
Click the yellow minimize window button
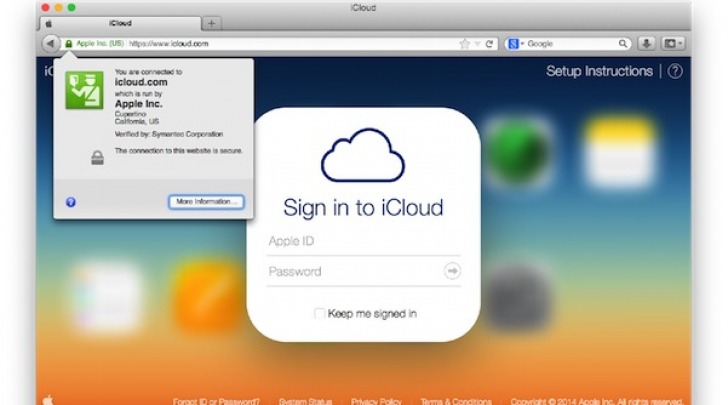(x=58, y=7)
